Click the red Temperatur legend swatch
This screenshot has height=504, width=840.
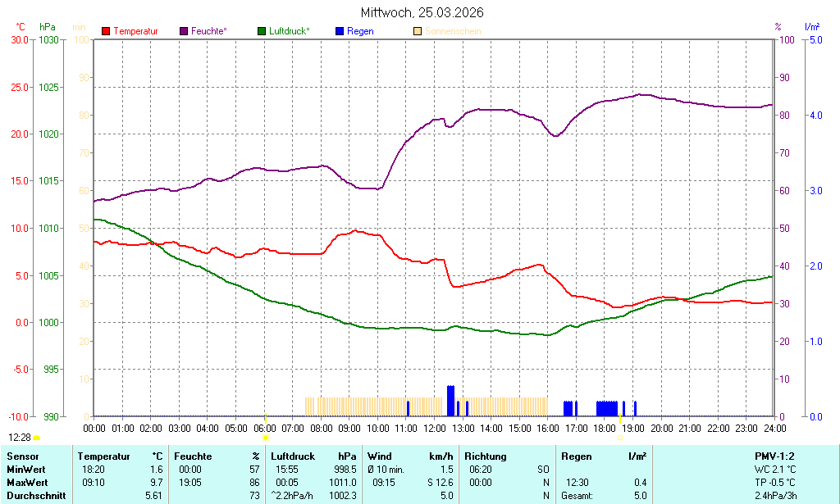106,31
